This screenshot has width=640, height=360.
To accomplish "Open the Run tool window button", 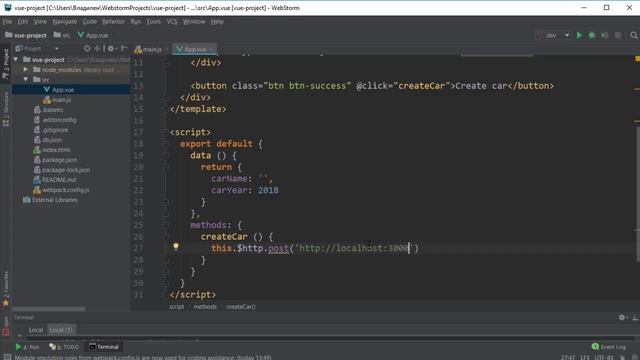I will (x=27, y=347).
